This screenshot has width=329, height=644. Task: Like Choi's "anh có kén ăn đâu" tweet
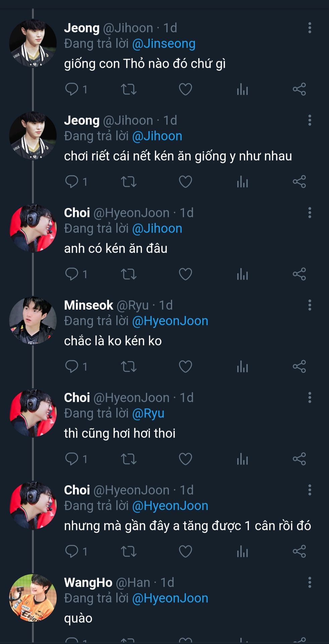tap(185, 274)
